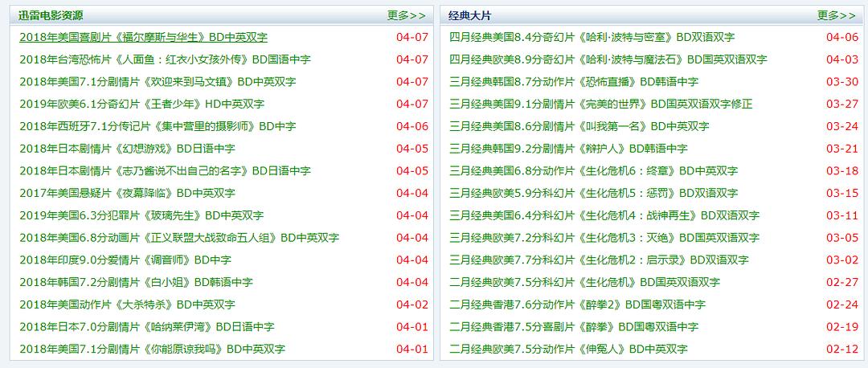Viewport: 868px width, 368px height.
Task: Open 《幻想游戏》 BD日语中字 link
Action: [127, 149]
